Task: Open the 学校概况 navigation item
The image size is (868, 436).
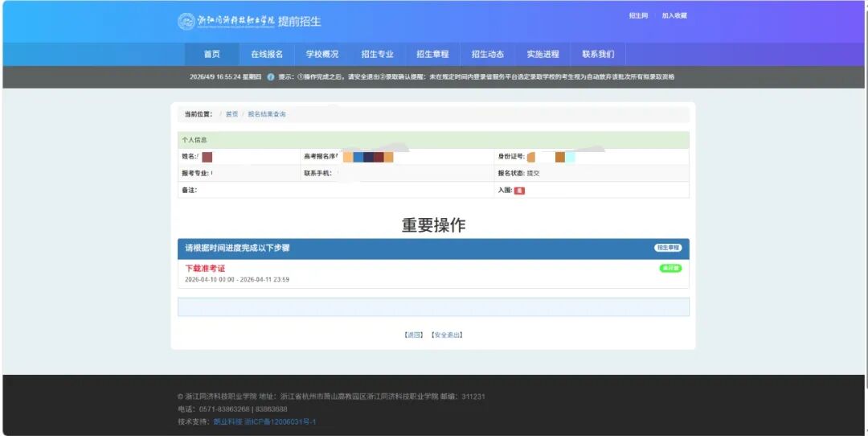Action: pyautogui.click(x=322, y=55)
